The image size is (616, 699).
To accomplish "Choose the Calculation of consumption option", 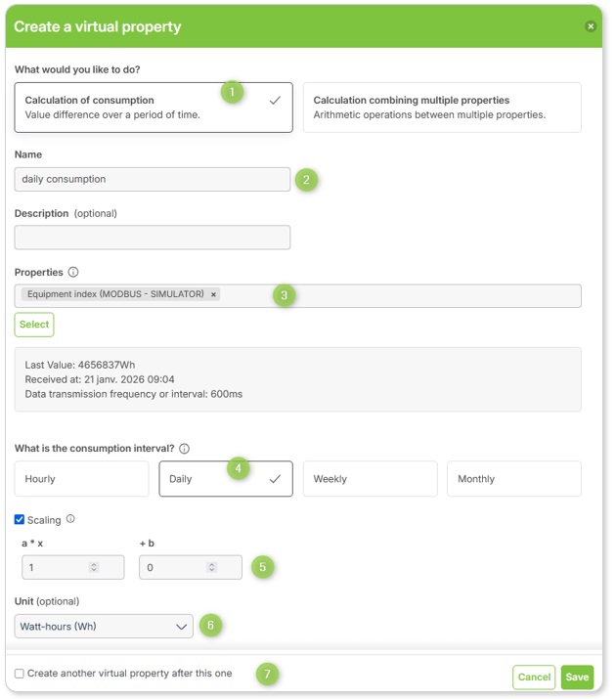I will 154,108.
